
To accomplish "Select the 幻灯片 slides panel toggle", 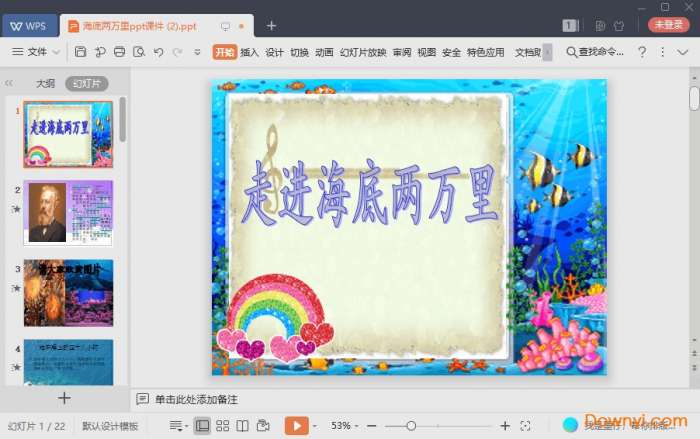I will pos(86,84).
